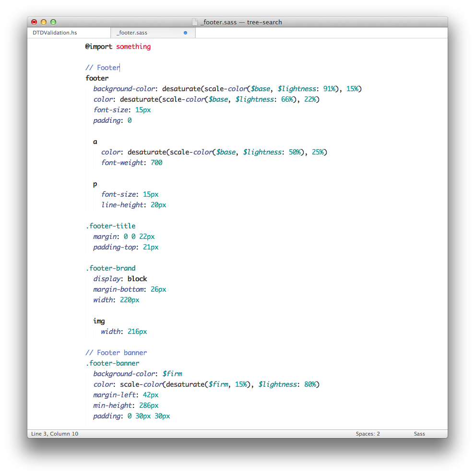Click the Line 3, Column 10 status text
Viewport: 475px width, 476px height.
[x=55, y=434]
